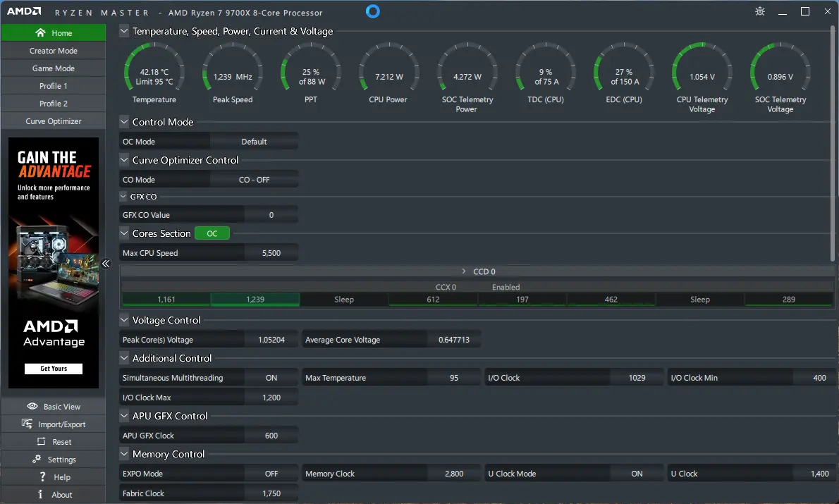
Task: Open the Home tab
Action: (54, 32)
